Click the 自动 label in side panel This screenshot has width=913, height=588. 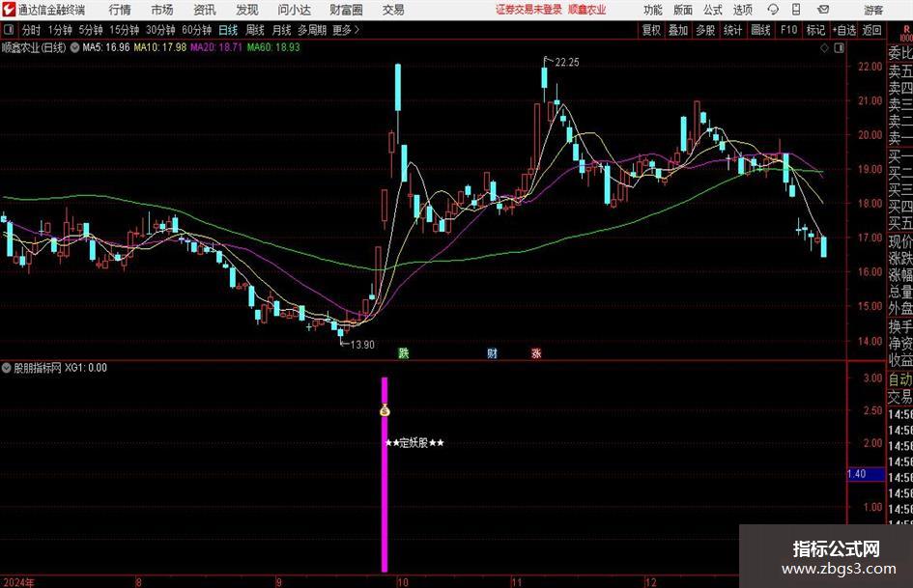click(x=900, y=379)
